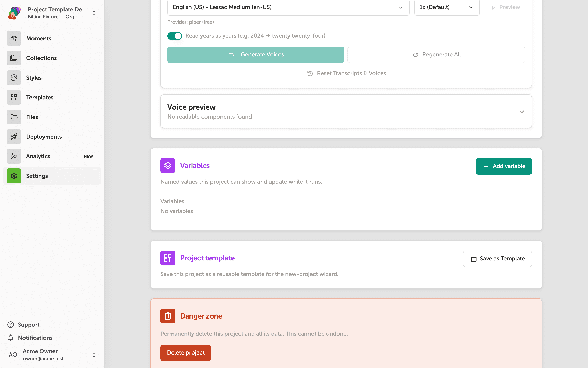Click Reset Transcripts & Voices
The image size is (588, 368).
[346, 74]
